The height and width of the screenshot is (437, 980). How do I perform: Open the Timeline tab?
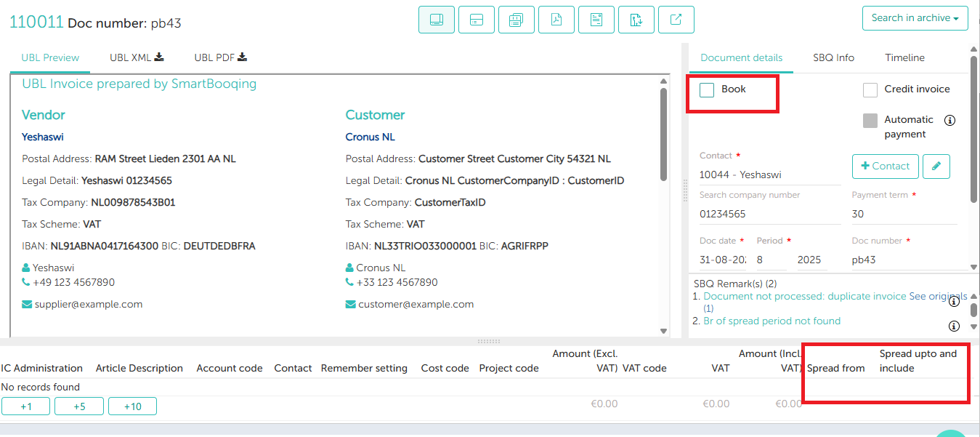pyautogui.click(x=904, y=57)
